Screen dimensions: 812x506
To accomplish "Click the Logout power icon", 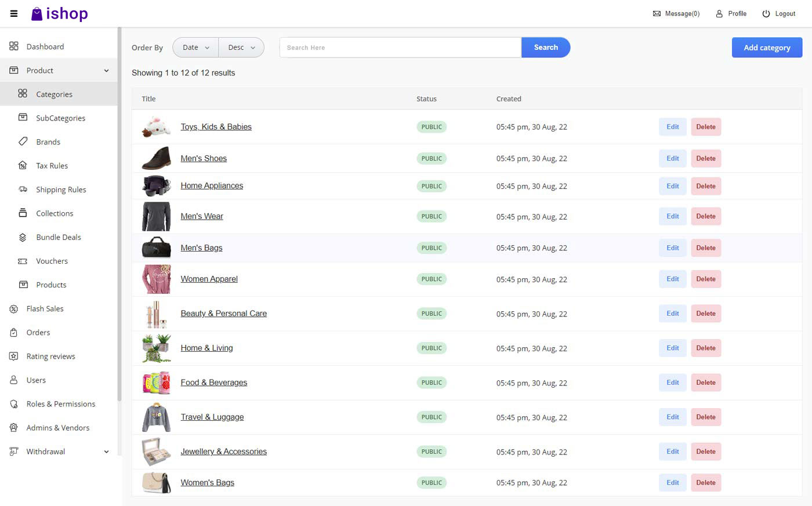I will 764,13.
